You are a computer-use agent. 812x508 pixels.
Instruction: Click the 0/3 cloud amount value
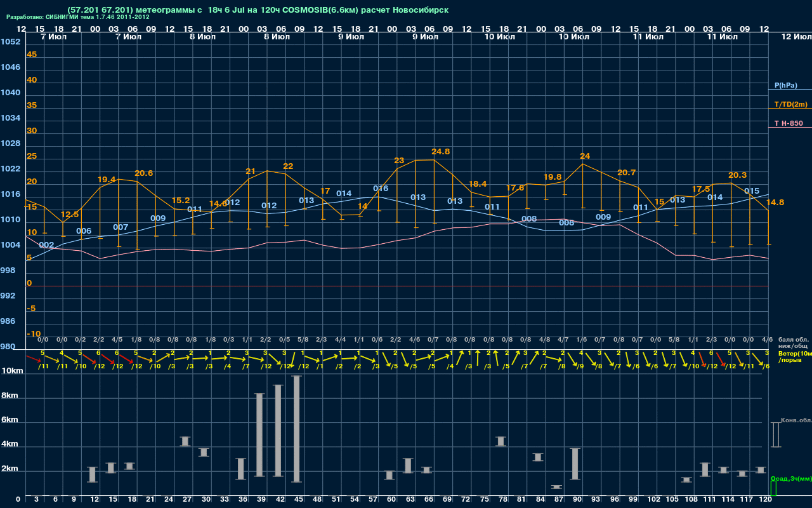[x=228, y=340]
